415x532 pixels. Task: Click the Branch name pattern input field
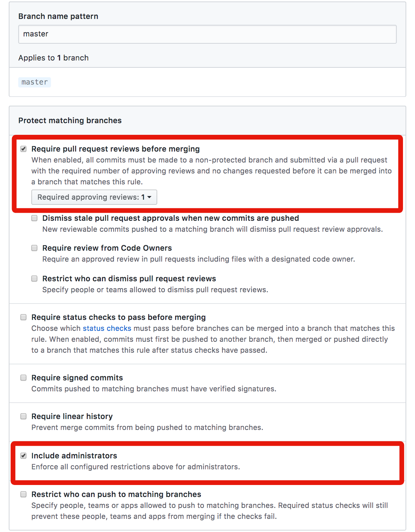coord(207,34)
